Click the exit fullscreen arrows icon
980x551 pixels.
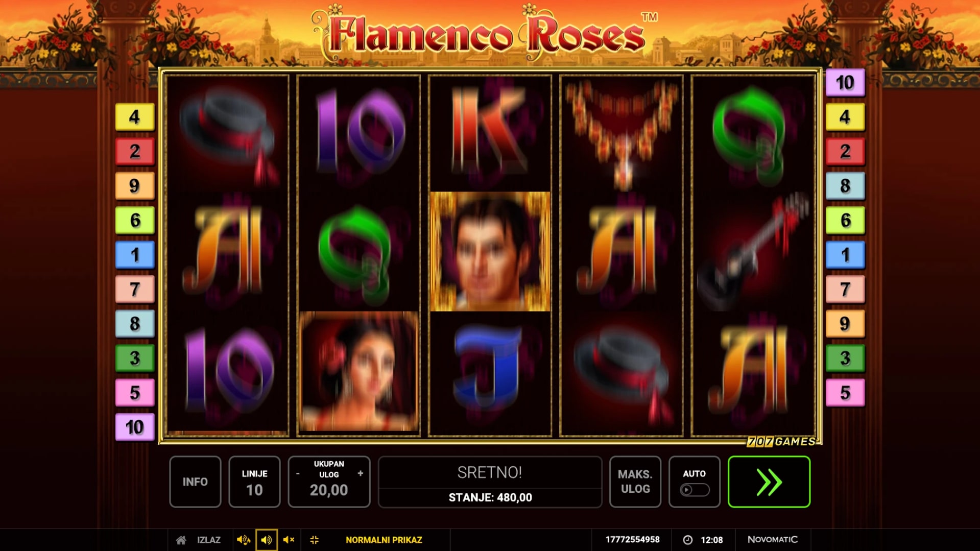point(314,540)
